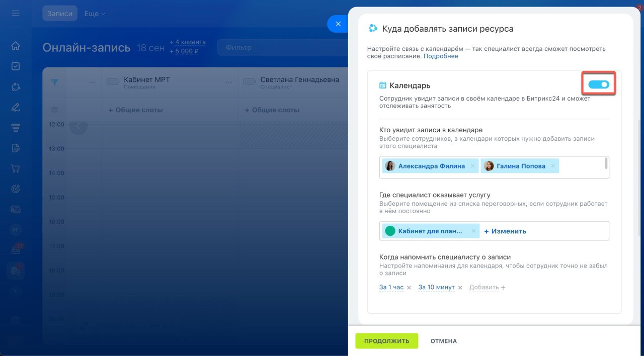Open the hamburger main menu

[x=16, y=13]
